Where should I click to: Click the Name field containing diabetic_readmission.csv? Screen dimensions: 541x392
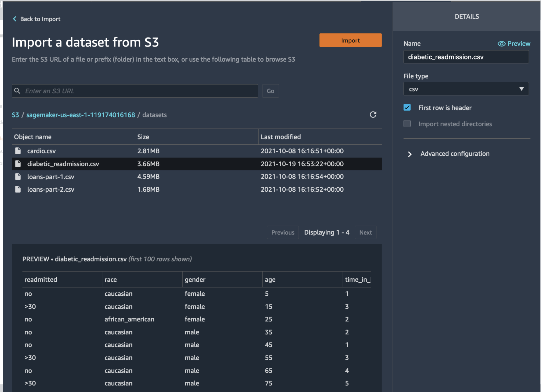(x=466, y=57)
